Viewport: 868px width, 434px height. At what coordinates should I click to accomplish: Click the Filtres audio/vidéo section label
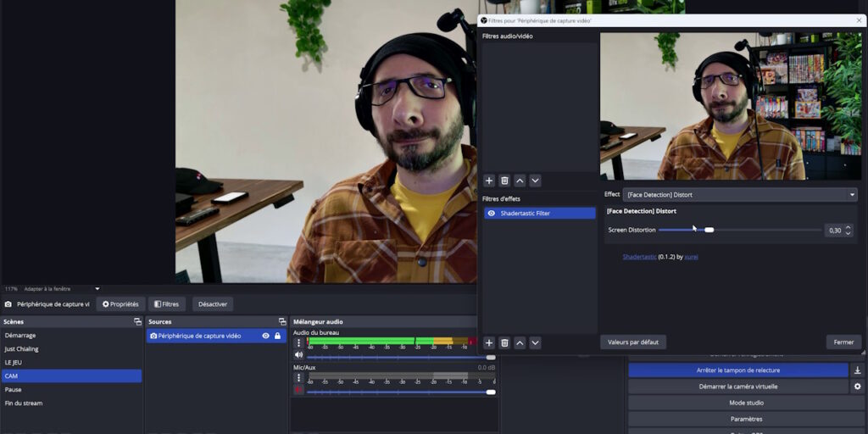508,36
